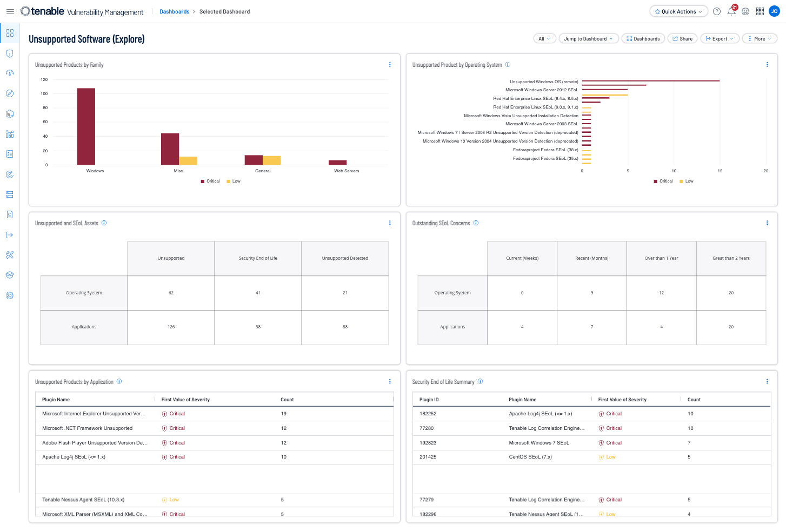Select the Dashboards four-squares sidebar icon
The image size is (786, 532).
click(10, 33)
